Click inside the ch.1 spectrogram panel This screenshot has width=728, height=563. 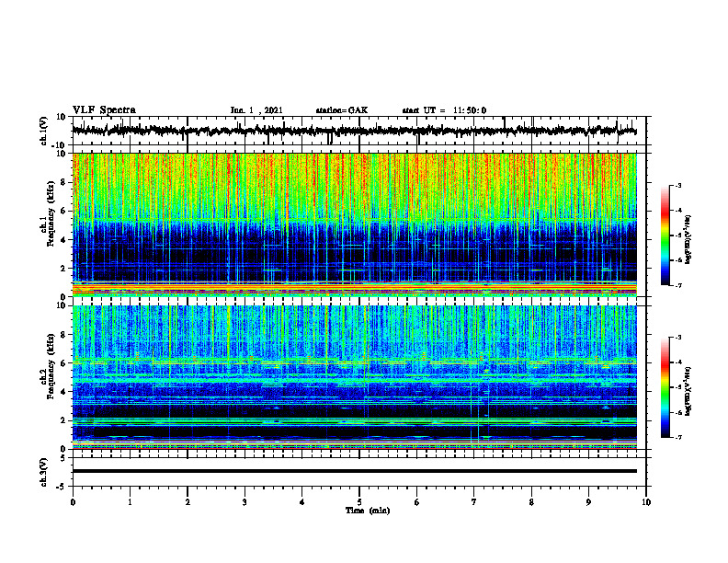354,224
